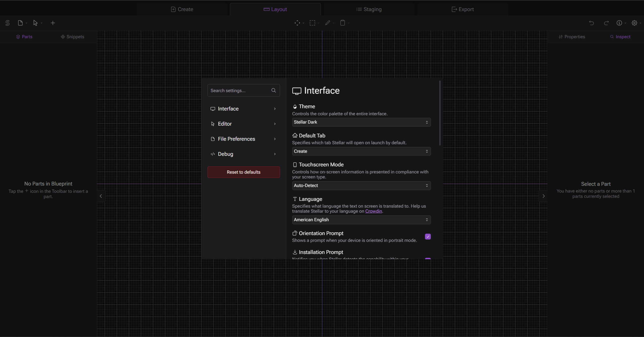This screenshot has width=644, height=337.
Task: Select the cursor/pointer tool
Action: tap(35, 23)
